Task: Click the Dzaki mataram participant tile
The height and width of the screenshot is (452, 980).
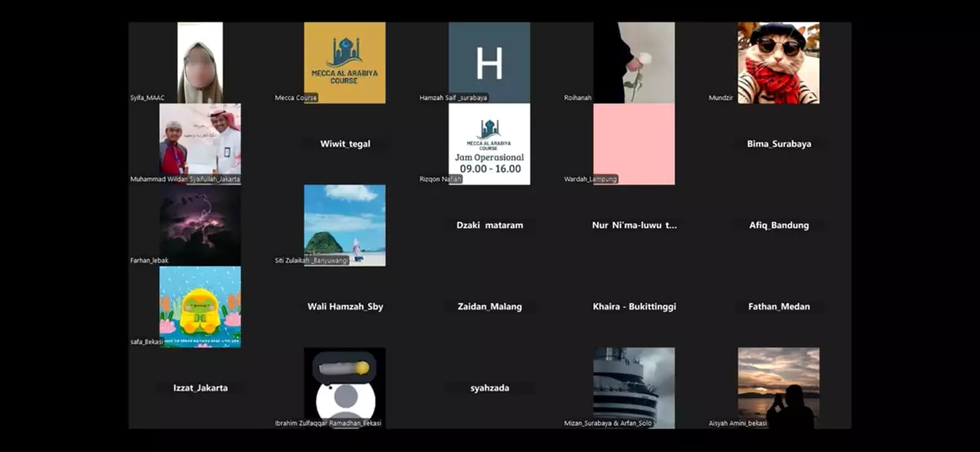Action: (x=489, y=225)
